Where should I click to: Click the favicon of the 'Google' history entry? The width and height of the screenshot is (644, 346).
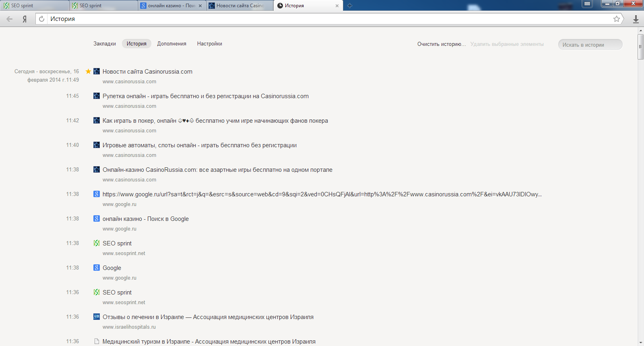point(97,268)
